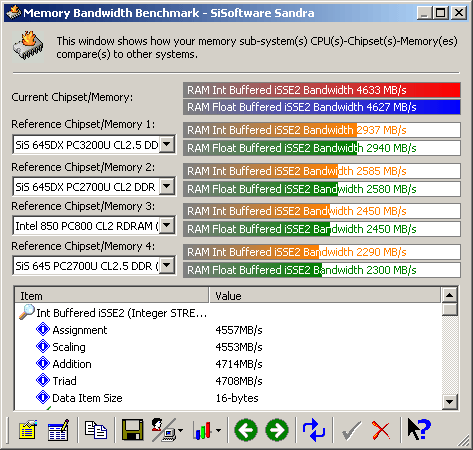The image size is (473, 450).
Task: Click the list scrollbar thumb
Action: tap(450, 309)
